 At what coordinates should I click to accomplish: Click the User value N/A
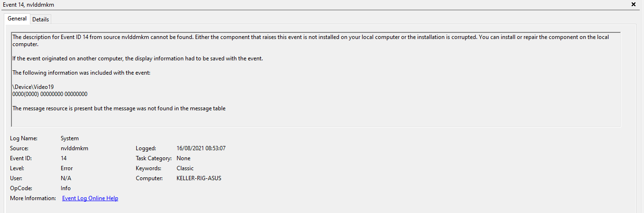(x=66, y=178)
